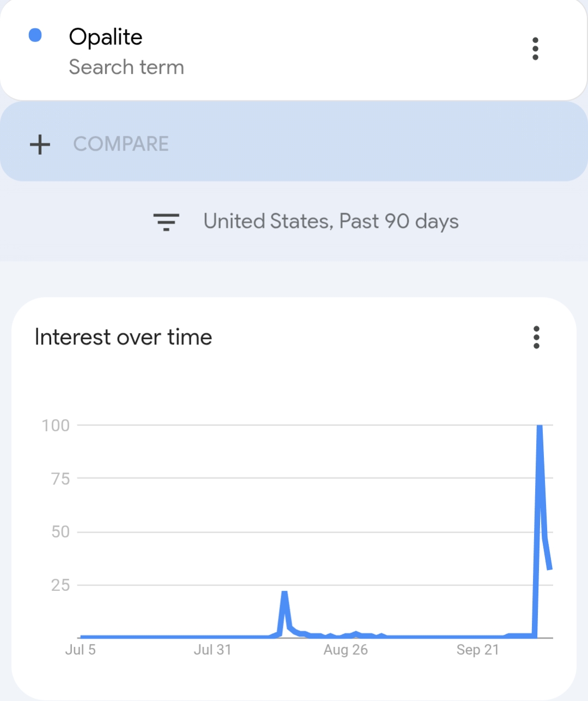The image size is (588, 701).
Task: Click the Sep 21 date label
Action: pyautogui.click(x=477, y=650)
